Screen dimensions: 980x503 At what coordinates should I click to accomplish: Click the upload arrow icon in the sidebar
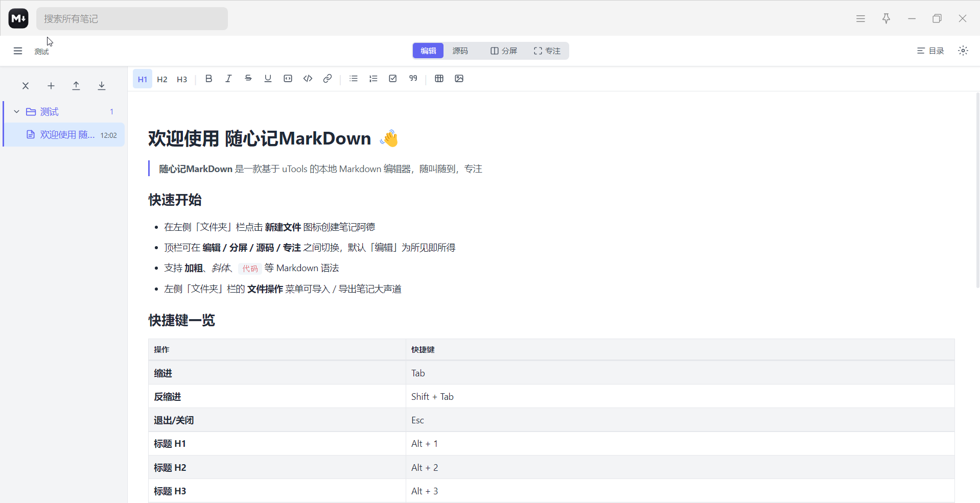pos(76,86)
